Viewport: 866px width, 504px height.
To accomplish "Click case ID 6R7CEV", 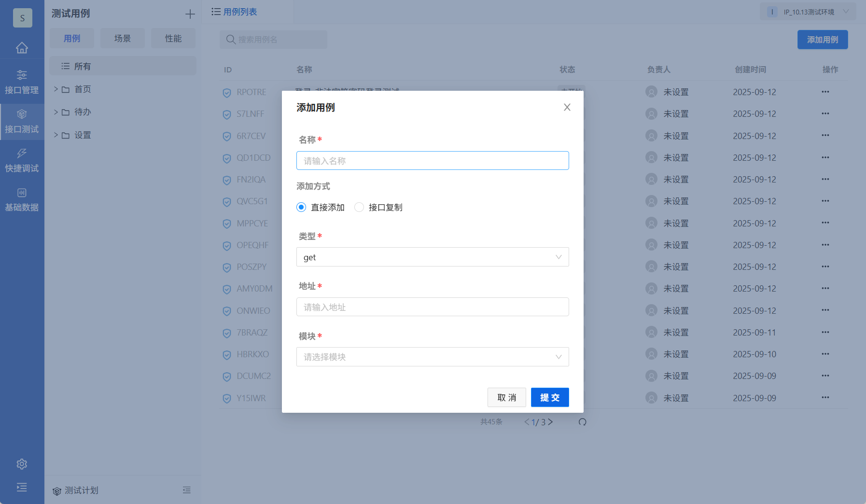I will [251, 136].
